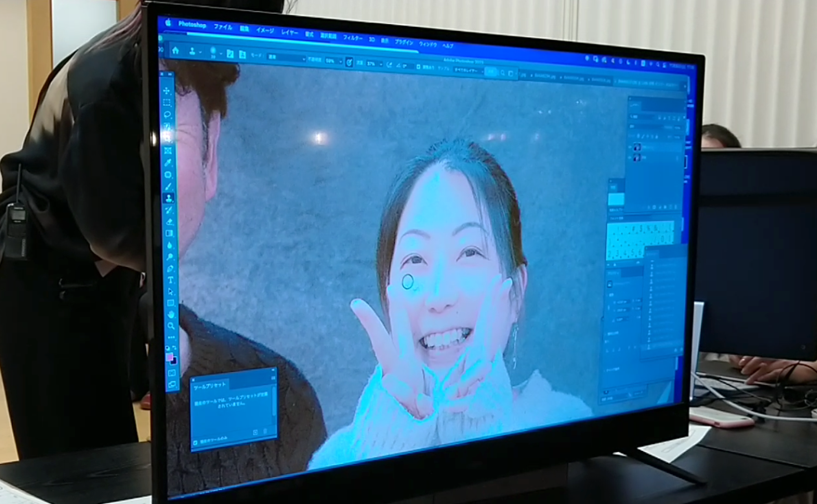817x504 pixels.
Task: Open the Tool Presets panel menu
Action: pyautogui.click(x=273, y=378)
